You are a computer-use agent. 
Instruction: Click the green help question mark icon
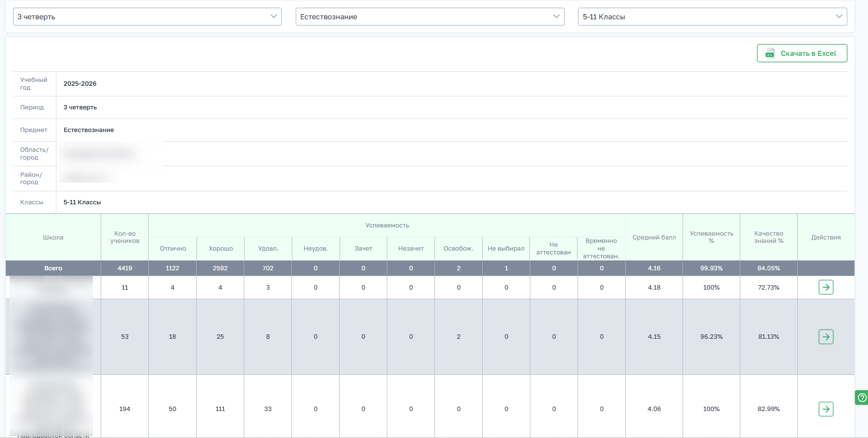click(x=862, y=398)
